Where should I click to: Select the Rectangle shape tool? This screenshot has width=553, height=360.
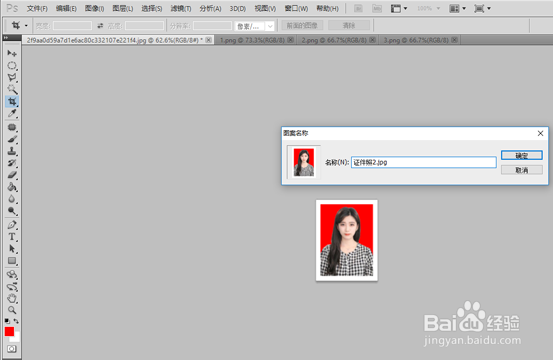pos(12,261)
